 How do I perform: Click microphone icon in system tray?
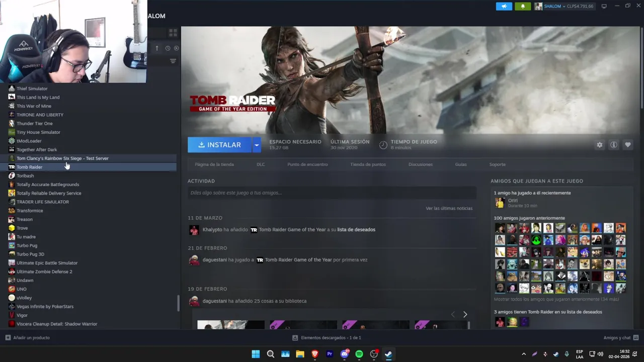click(567, 354)
